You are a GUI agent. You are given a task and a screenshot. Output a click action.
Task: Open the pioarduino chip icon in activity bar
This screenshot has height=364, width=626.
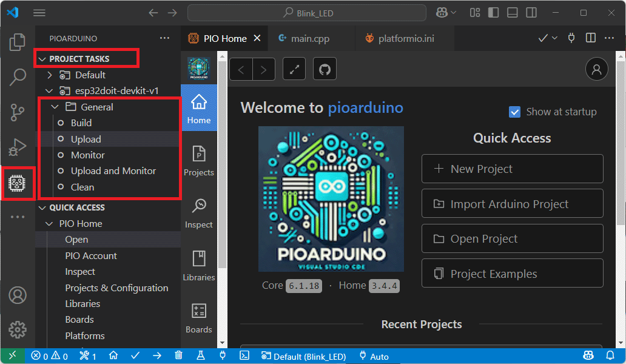(17, 183)
